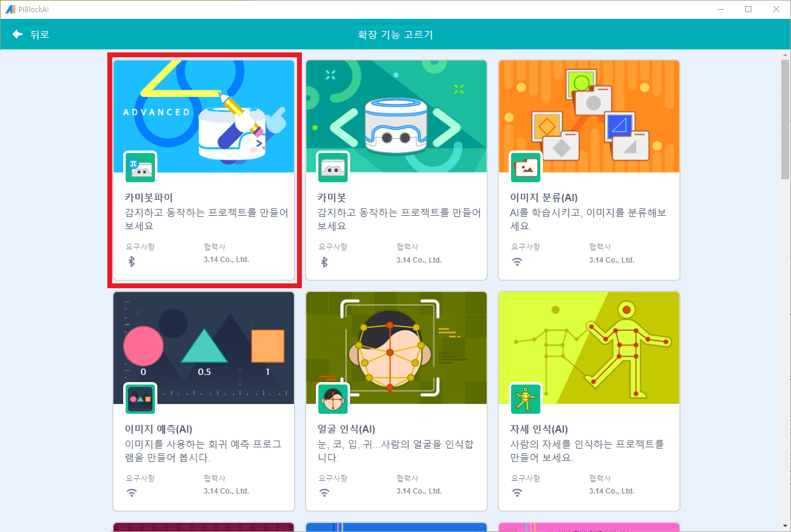The width and height of the screenshot is (791, 532).
Task: Select the 카미봇 card title
Action: (332, 197)
